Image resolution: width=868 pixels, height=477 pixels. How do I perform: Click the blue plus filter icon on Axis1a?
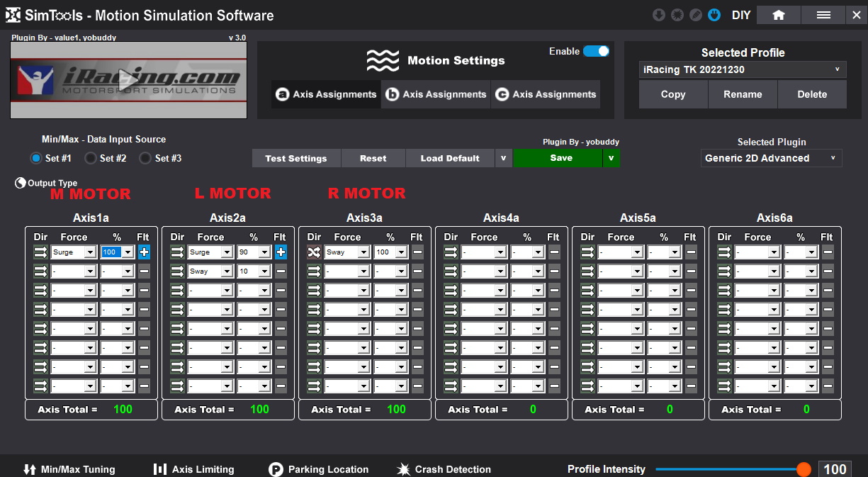(x=144, y=252)
